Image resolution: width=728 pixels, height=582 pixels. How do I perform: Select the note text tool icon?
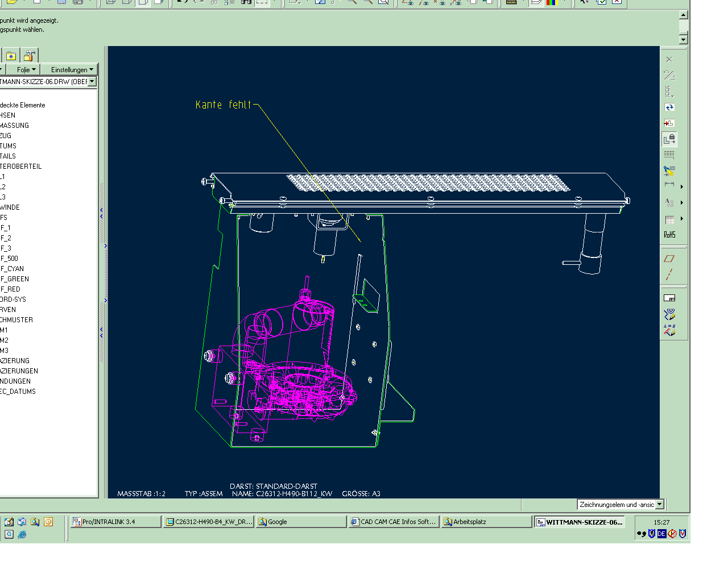669,202
